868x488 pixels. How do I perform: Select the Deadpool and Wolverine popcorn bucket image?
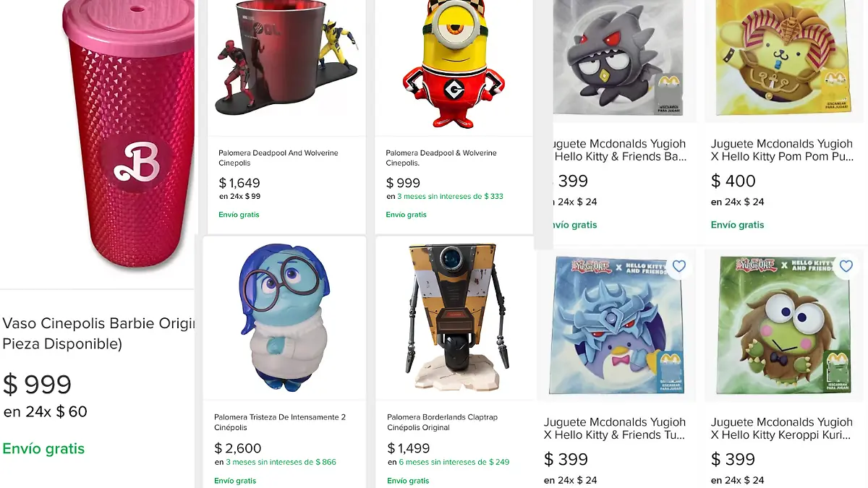pyautogui.click(x=286, y=61)
